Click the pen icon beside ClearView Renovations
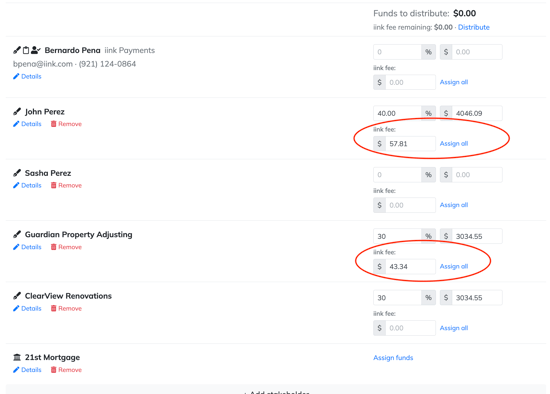This screenshot has width=550, height=394. (17, 296)
